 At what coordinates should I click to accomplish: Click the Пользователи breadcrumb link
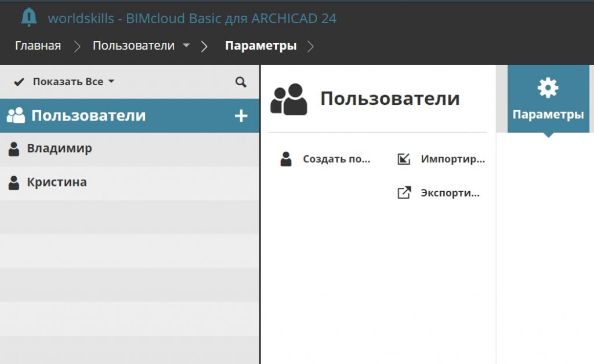point(133,46)
